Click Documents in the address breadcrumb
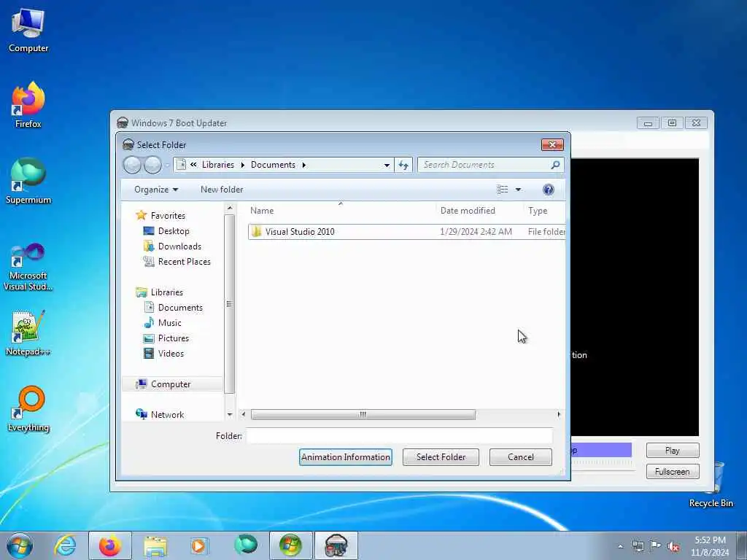This screenshot has width=747, height=560. pos(273,165)
